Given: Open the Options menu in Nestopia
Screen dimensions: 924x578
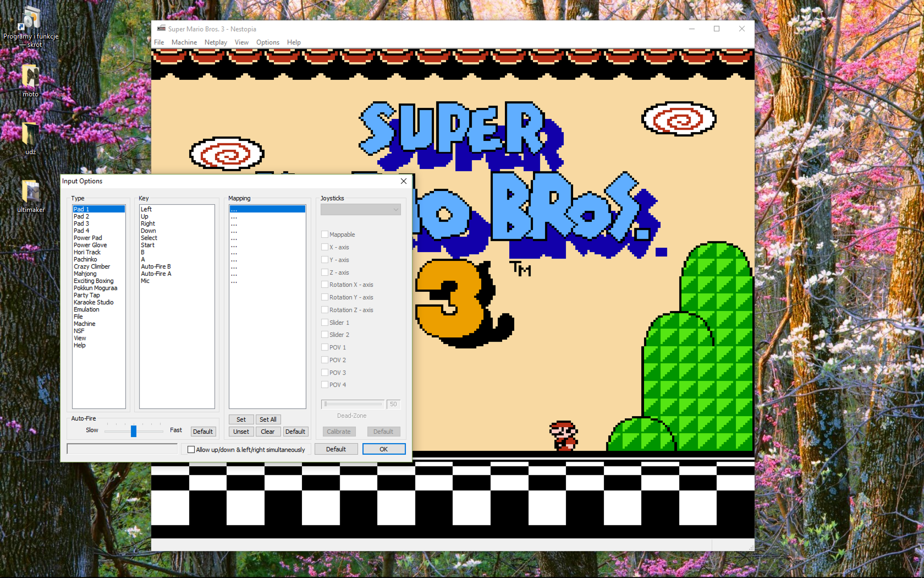Looking at the screenshot, I should [268, 42].
